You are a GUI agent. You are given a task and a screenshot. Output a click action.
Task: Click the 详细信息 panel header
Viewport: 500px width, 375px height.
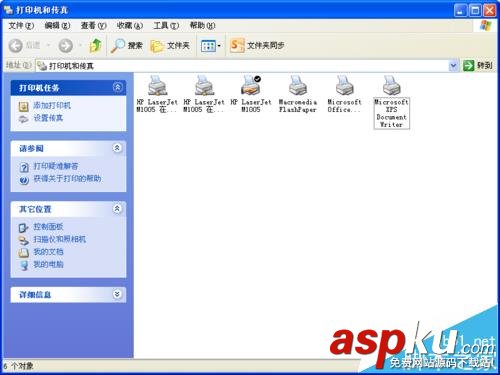(68, 295)
